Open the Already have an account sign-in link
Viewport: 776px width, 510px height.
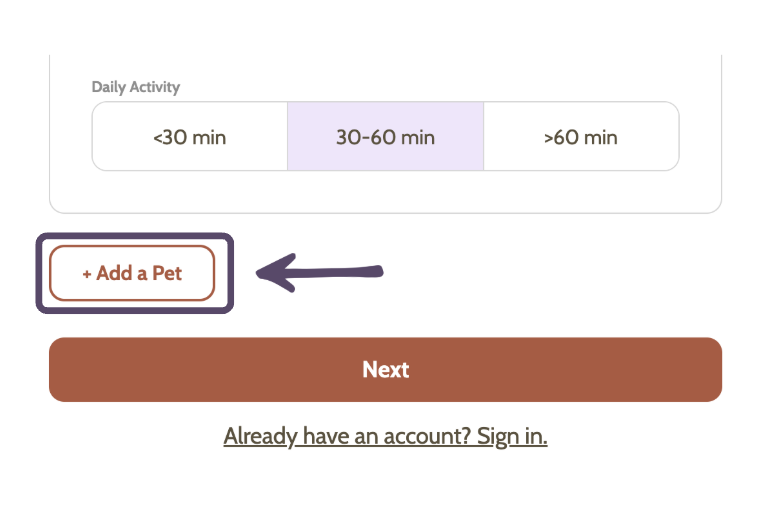(x=385, y=436)
